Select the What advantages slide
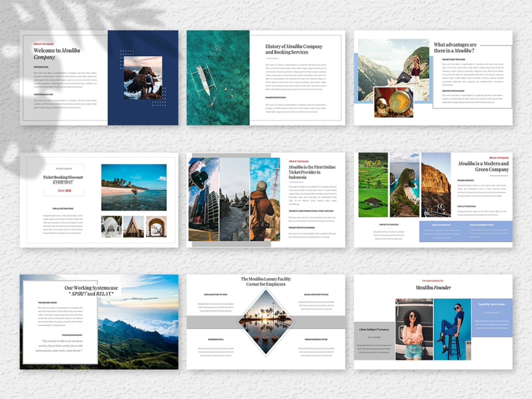Screen dimensions: 532x399 [433, 78]
